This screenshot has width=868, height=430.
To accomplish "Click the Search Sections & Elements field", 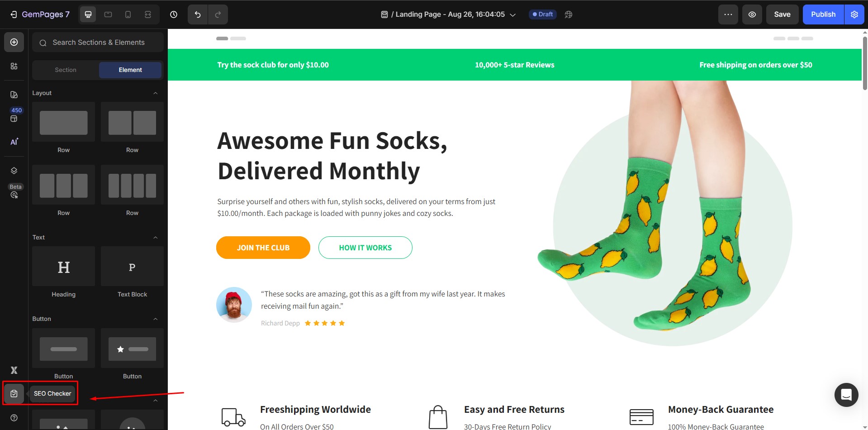I will pos(98,42).
